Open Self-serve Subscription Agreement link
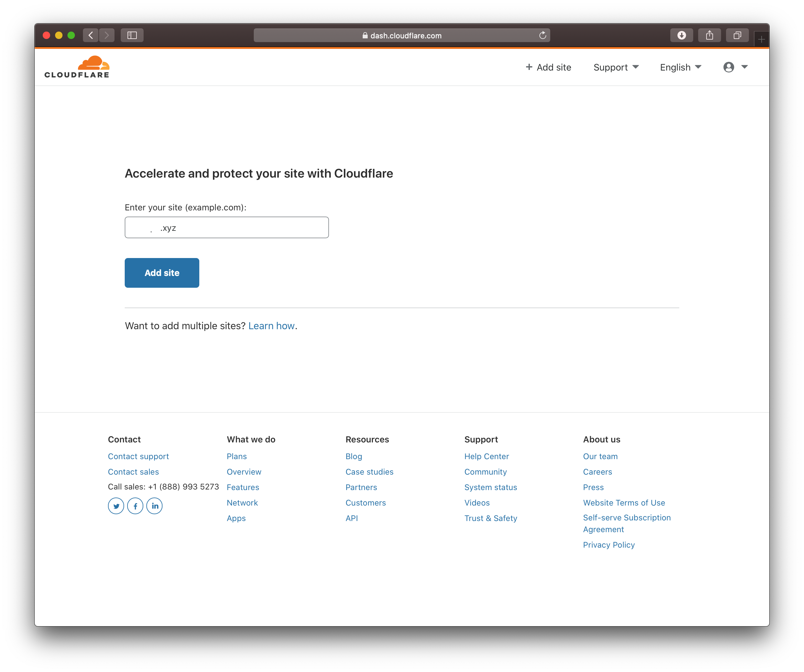804x672 pixels. pyautogui.click(x=627, y=523)
